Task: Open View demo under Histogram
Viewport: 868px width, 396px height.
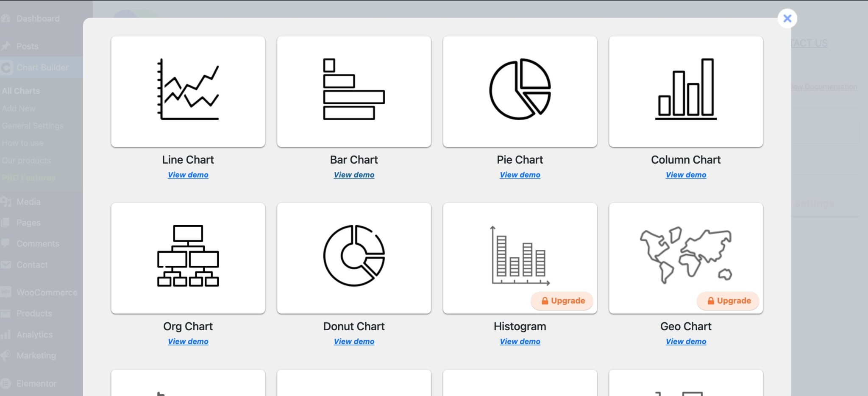Action: pyautogui.click(x=520, y=341)
